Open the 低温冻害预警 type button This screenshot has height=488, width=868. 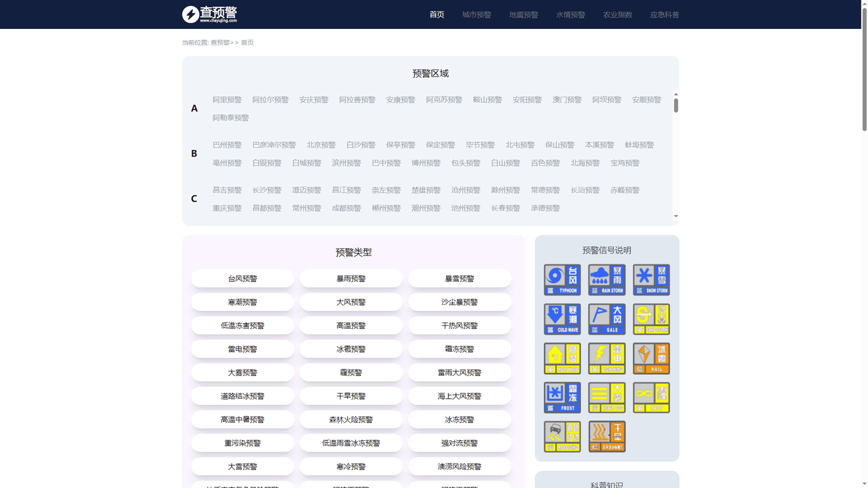pyautogui.click(x=243, y=325)
